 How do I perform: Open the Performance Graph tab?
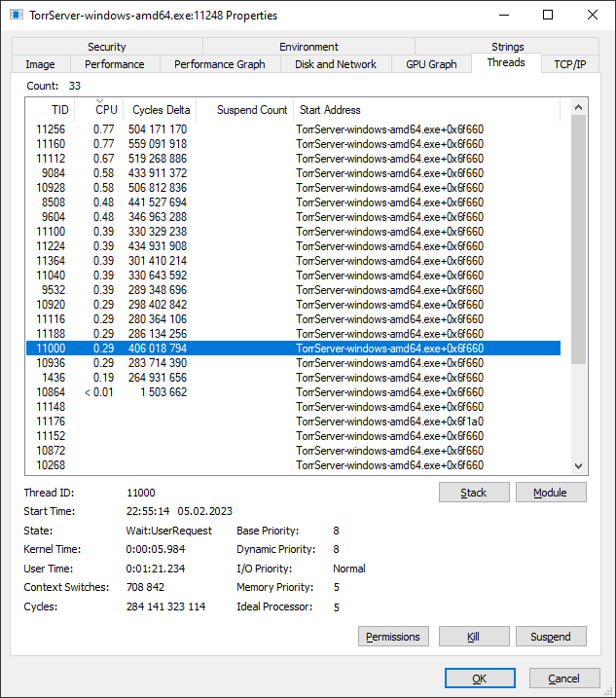coord(220,64)
